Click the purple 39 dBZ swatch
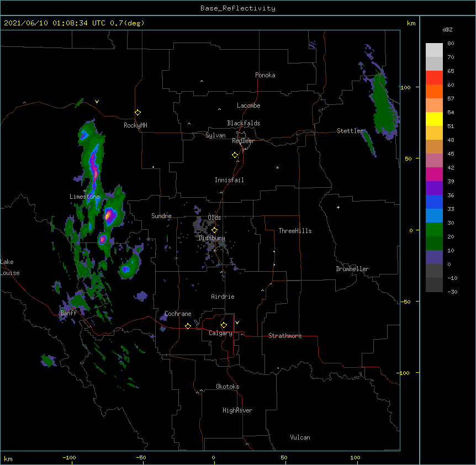Screen dimensions: 476x465 tap(434, 188)
